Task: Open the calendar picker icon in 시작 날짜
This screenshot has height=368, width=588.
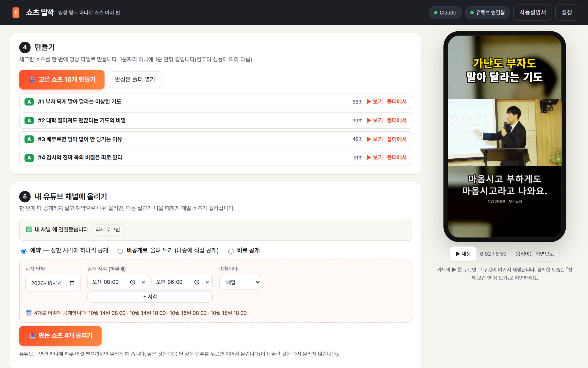Action: pos(72,283)
